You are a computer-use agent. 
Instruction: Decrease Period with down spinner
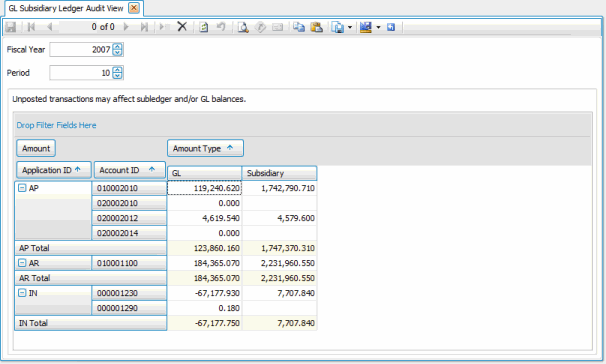[x=117, y=76]
